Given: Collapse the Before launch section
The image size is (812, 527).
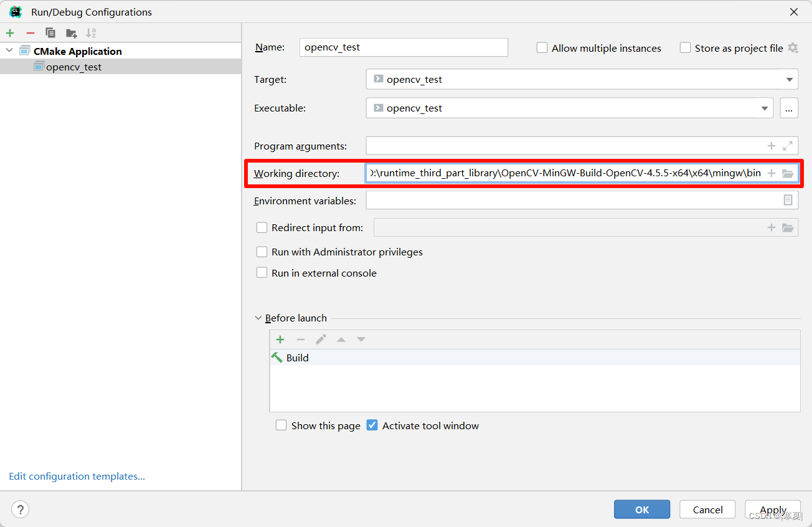Looking at the screenshot, I should tap(258, 318).
